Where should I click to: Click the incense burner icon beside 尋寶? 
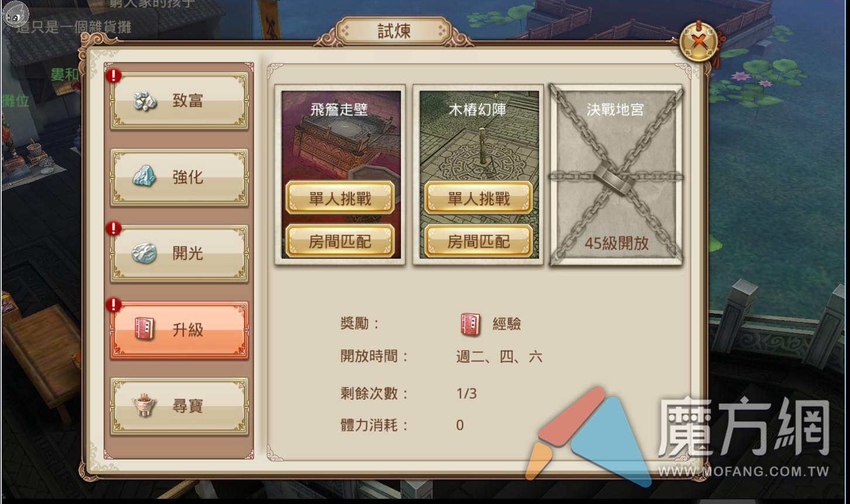pos(144,406)
